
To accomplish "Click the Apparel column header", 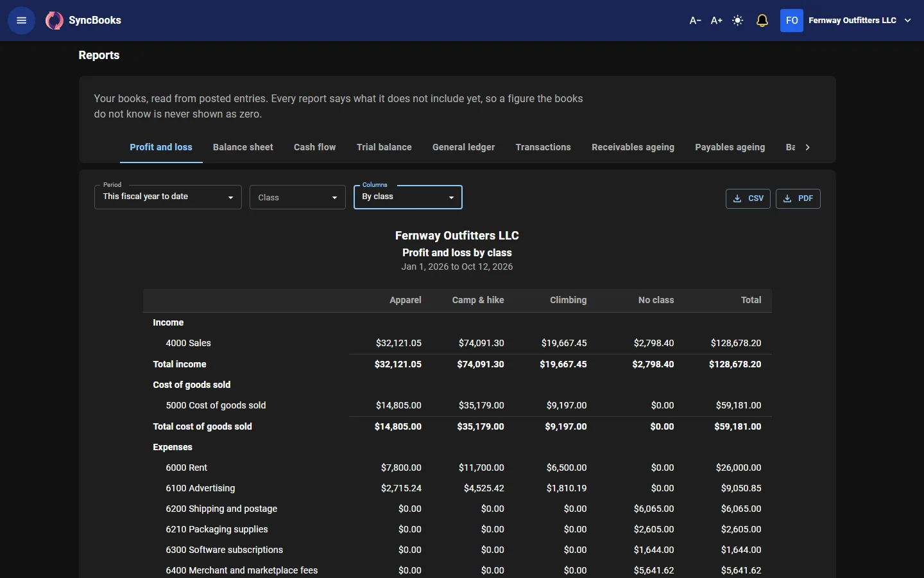I will tap(406, 300).
